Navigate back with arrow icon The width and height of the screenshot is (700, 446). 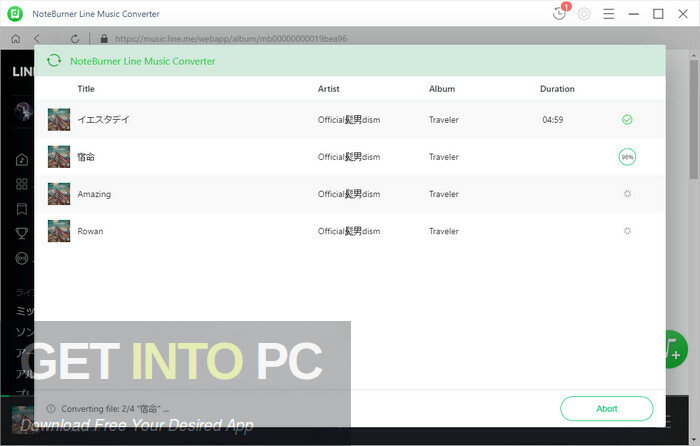coord(37,39)
